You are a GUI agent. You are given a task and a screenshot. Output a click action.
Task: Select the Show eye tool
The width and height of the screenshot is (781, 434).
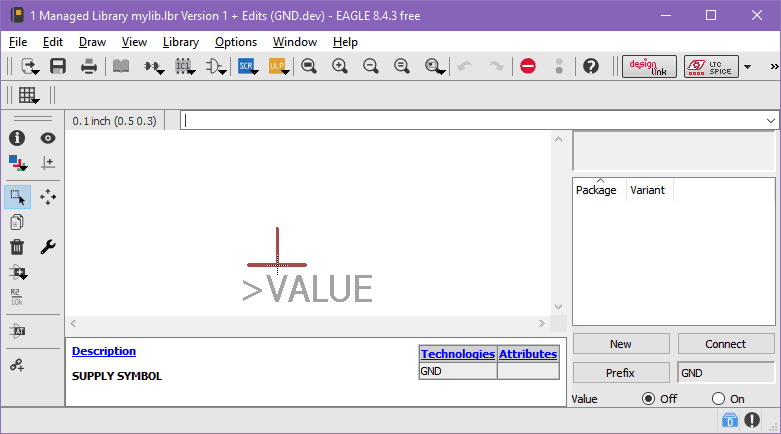point(48,138)
